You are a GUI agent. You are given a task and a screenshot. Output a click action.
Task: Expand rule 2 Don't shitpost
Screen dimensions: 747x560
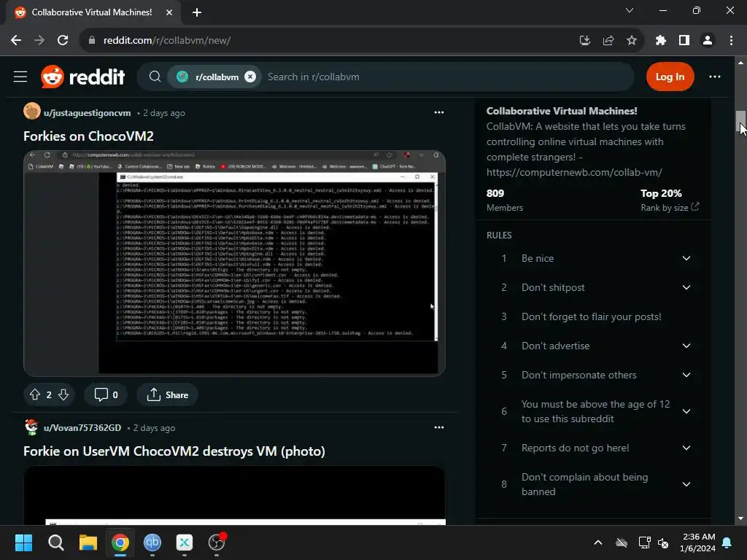tap(686, 287)
